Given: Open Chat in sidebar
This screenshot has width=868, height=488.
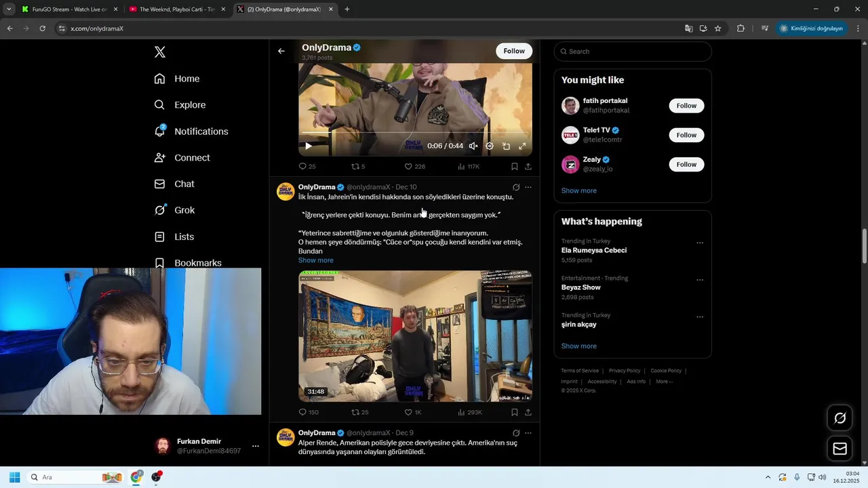Looking at the screenshot, I should [174, 184].
